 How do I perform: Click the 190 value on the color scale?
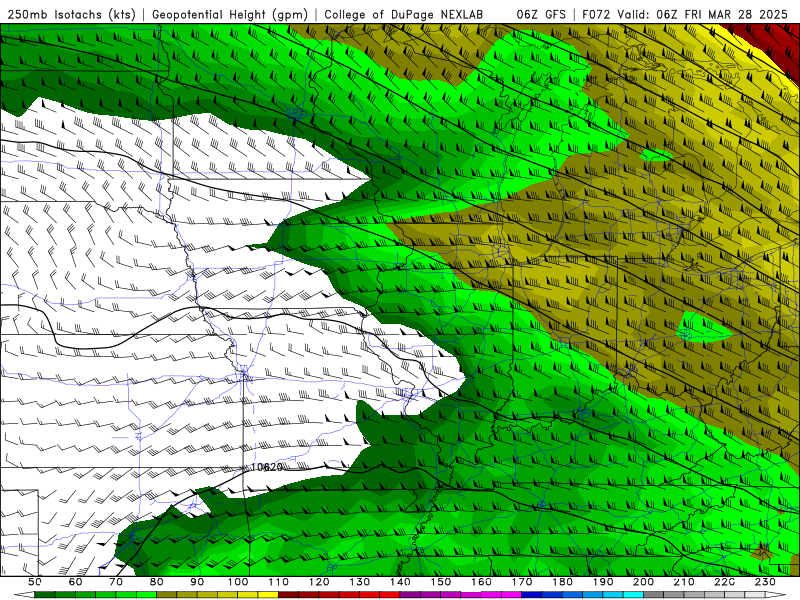coord(603,582)
